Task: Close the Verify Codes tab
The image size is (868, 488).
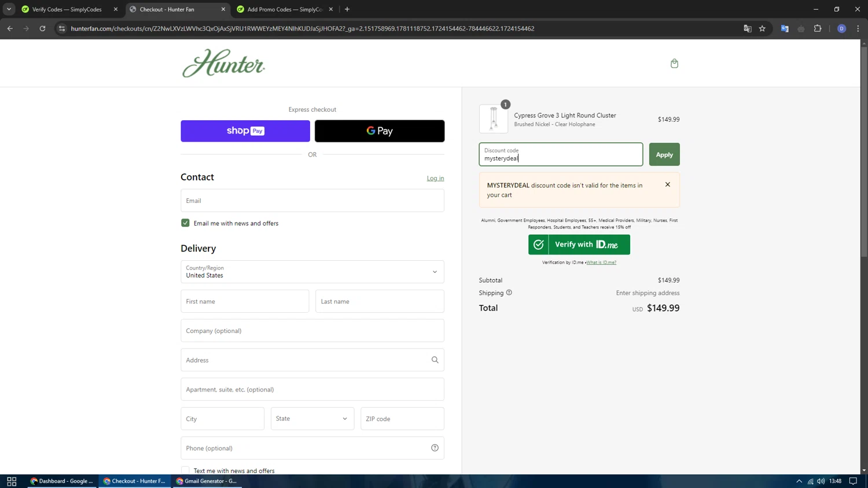Action: coord(116,9)
